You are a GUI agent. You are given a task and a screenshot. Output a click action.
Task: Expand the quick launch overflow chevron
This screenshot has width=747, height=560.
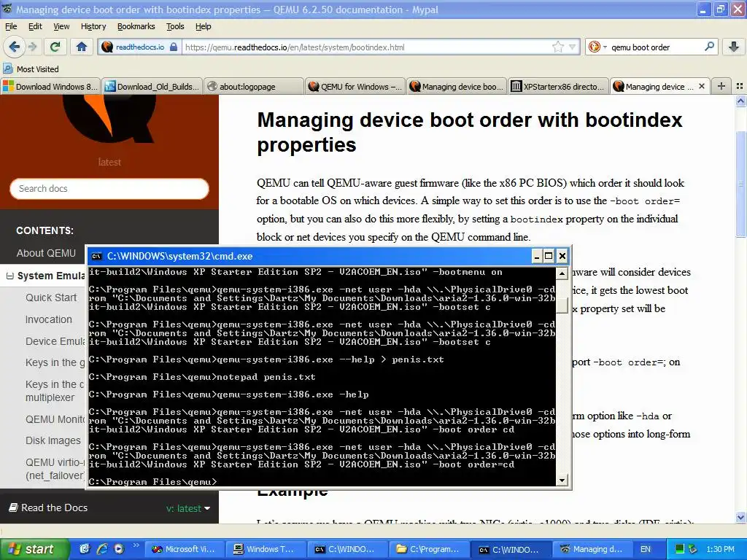pos(136,545)
